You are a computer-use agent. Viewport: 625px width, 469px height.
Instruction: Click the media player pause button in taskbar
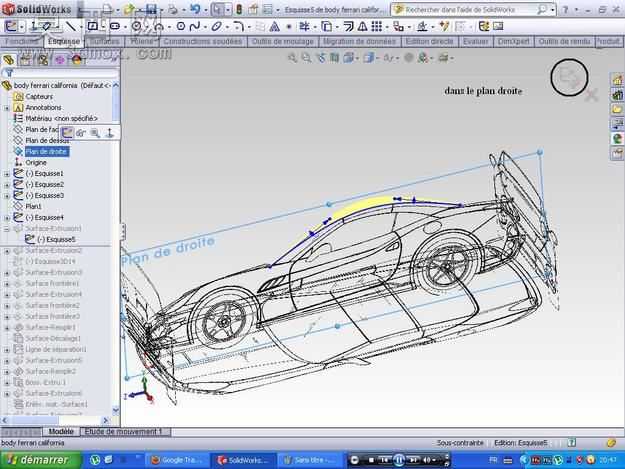coord(399,460)
